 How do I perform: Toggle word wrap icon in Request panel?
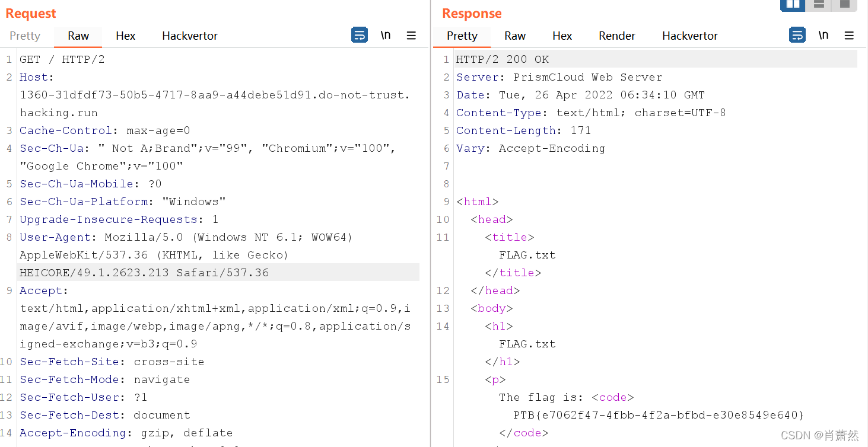pyautogui.click(x=360, y=36)
